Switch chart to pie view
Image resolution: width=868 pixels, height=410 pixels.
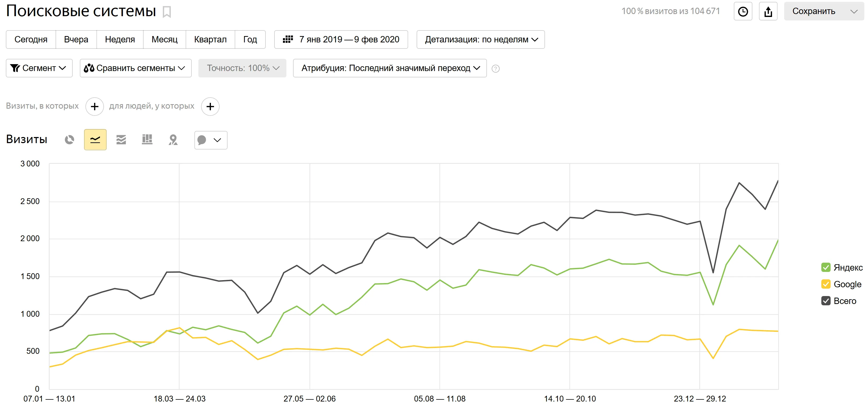click(69, 139)
